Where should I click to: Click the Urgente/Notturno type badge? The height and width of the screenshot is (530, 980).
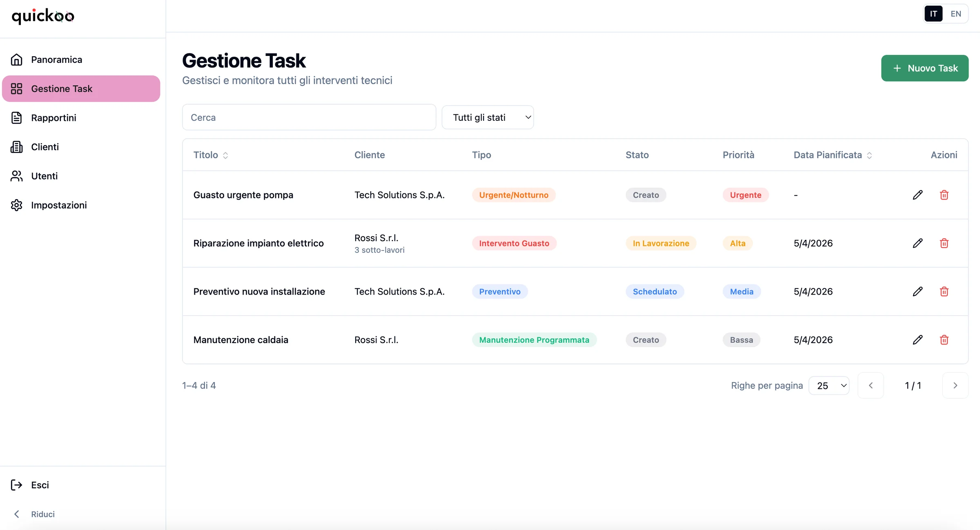click(x=514, y=195)
